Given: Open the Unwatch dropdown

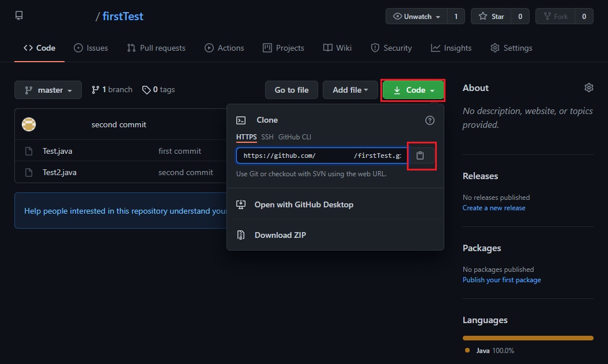Looking at the screenshot, I should coord(417,16).
